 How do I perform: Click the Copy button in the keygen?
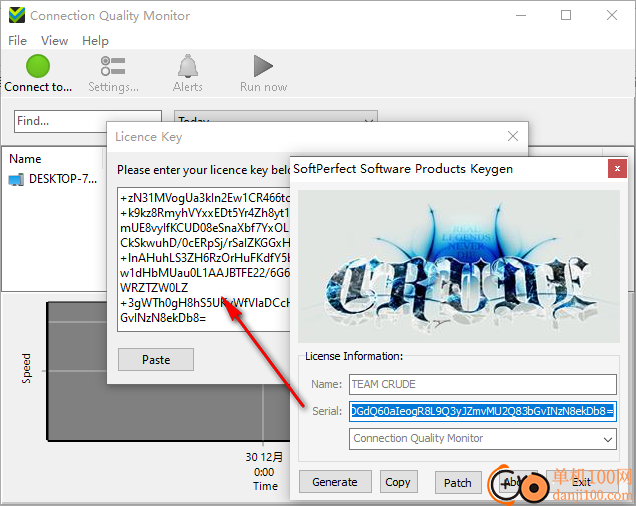click(398, 482)
